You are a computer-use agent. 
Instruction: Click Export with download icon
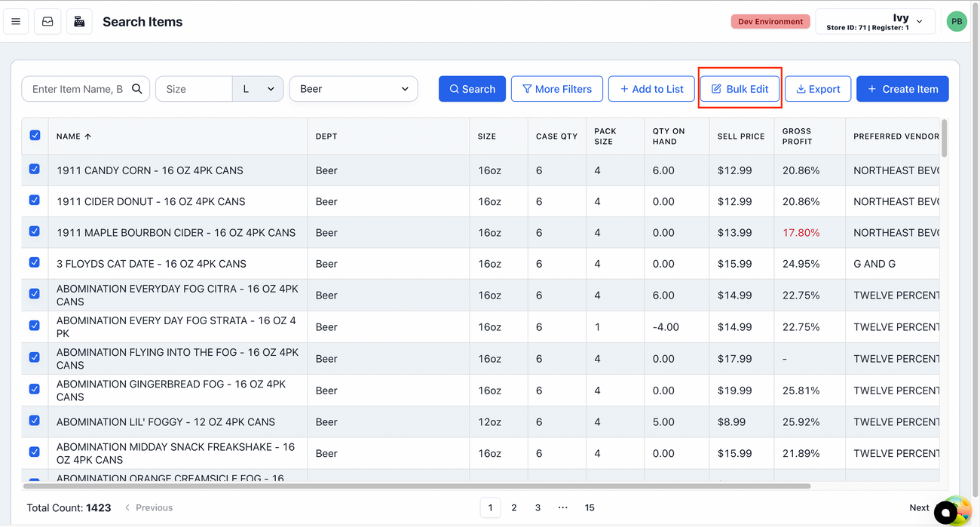[818, 89]
